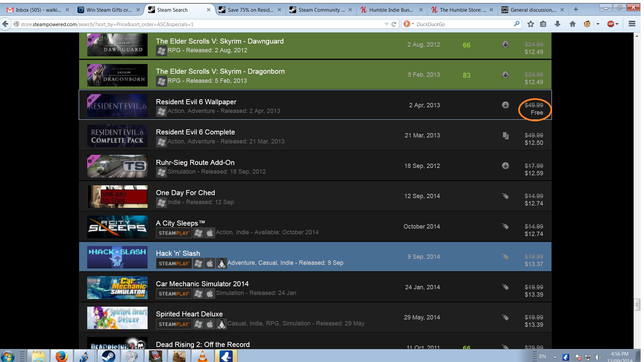Viewport: 644px width, 362px height.
Task: Open Firefox from the Windows taskbar
Action: (61, 356)
